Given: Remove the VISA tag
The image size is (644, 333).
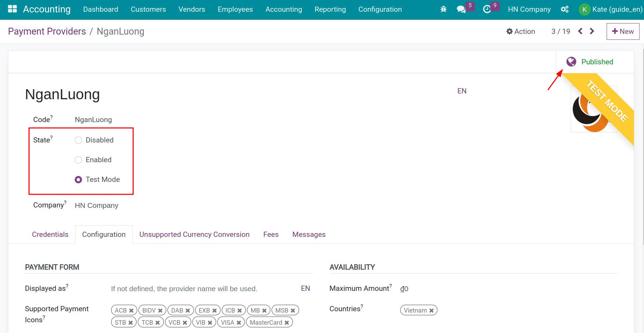Looking at the screenshot, I should pos(239,323).
